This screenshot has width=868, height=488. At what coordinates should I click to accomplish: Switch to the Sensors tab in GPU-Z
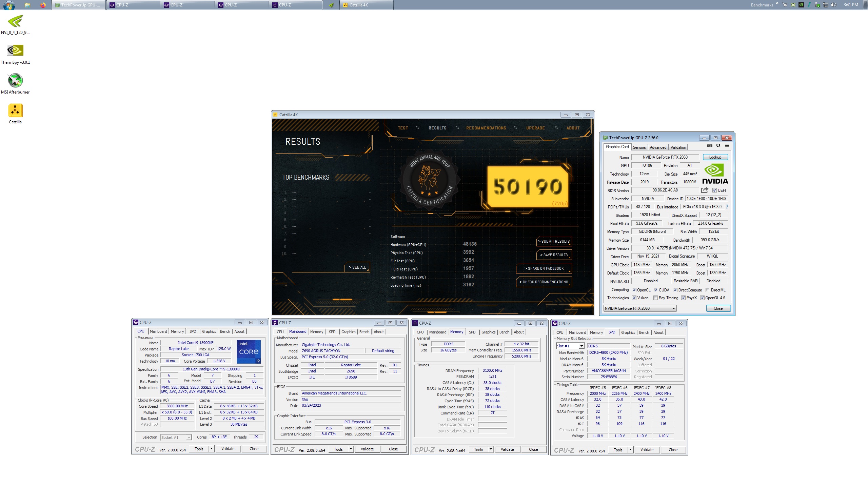click(639, 147)
